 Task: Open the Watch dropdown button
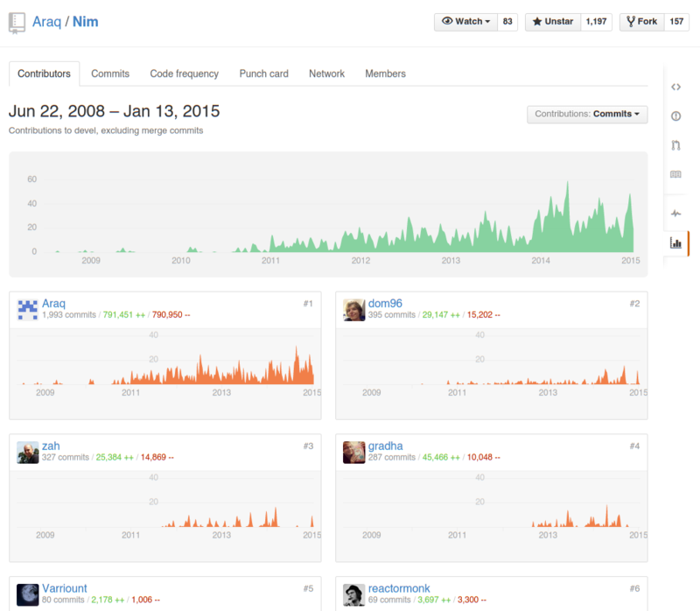[465, 21]
